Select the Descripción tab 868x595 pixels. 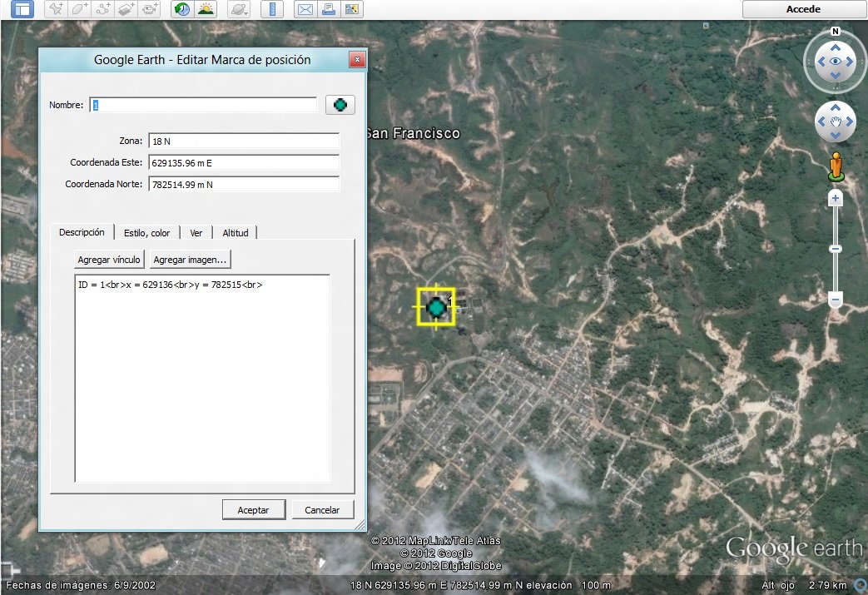coord(82,232)
